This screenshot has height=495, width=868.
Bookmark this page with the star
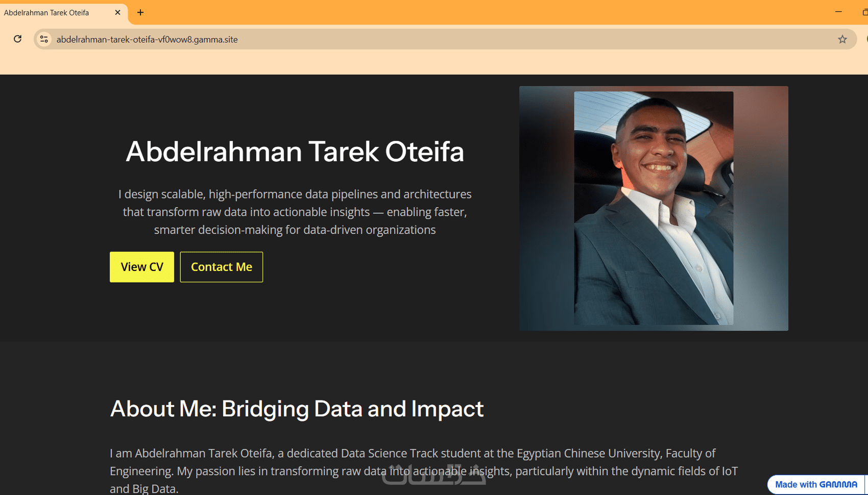[842, 39]
